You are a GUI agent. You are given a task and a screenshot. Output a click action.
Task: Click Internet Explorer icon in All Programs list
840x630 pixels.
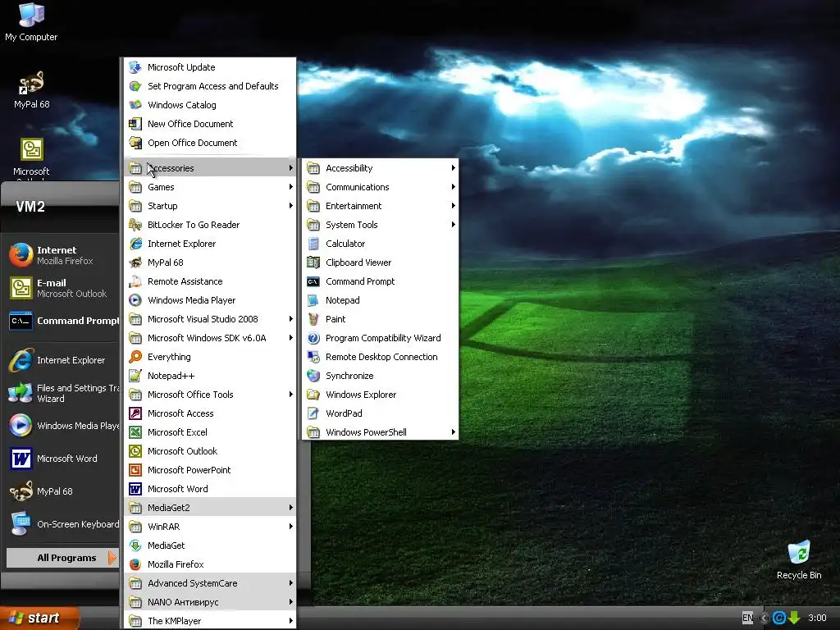(x=135, y=244)
